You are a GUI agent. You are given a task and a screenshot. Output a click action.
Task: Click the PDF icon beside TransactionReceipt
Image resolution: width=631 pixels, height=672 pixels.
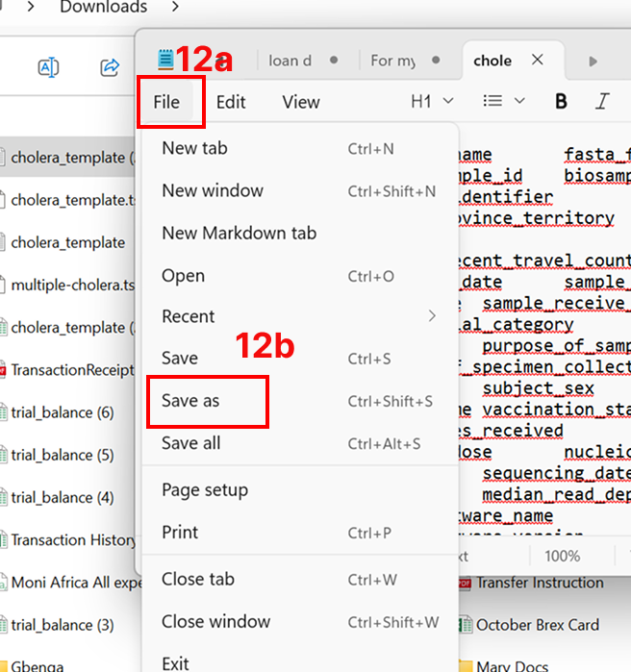coord(3,370)
